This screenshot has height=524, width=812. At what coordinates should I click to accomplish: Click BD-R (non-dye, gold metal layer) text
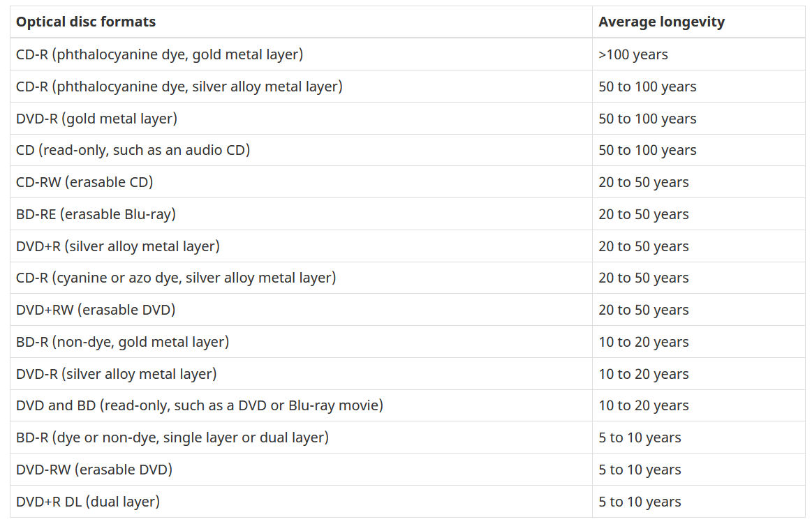click(x=122, y=342)
